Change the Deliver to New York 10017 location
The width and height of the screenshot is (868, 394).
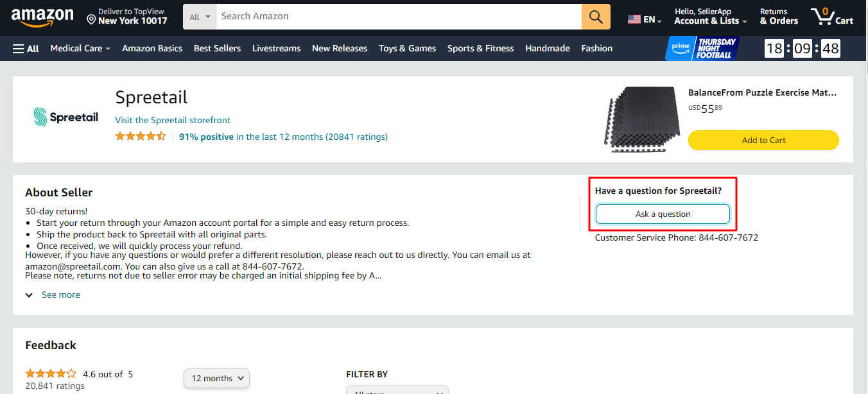coord(127,17)
